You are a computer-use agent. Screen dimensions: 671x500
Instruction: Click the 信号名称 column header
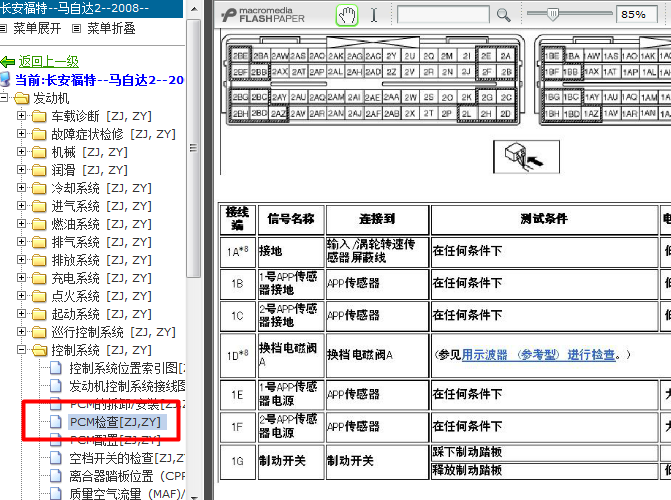[291, 219]
